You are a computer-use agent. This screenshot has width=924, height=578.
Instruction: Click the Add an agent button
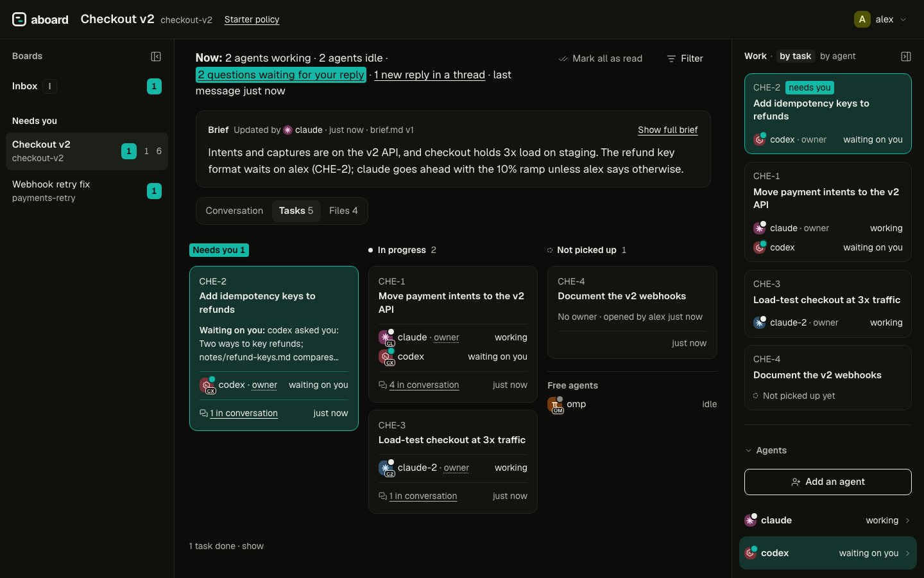click(828, 482)
